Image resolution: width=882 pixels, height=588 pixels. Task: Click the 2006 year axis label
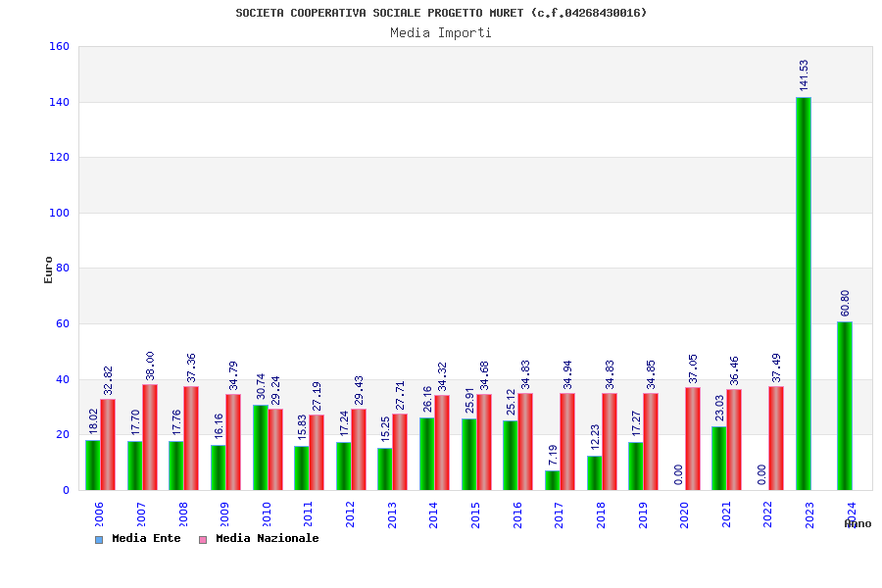[x=100, y=514]
